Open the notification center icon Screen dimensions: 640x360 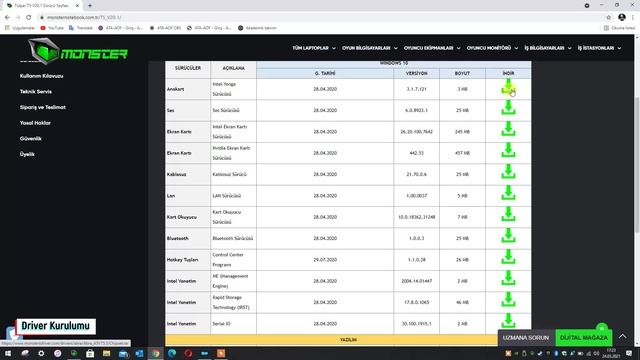629,353
